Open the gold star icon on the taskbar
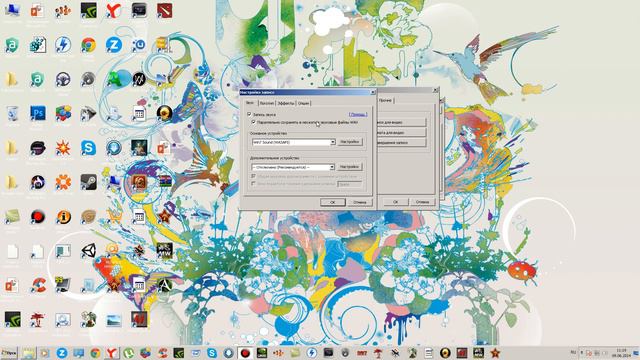Image resolution: width=640 pixels, height=360 pixels. (x=495, y=353)
